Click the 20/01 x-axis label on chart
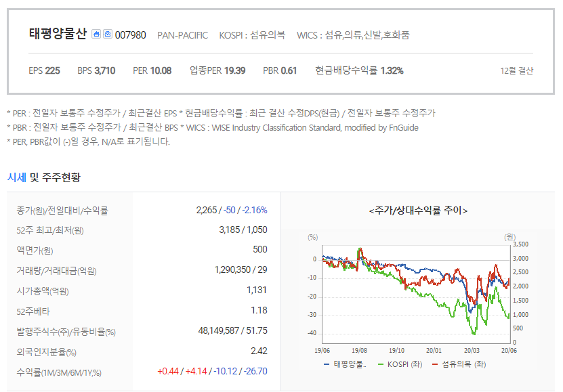This screenshot has width=563, height=392. coord(434,351)
